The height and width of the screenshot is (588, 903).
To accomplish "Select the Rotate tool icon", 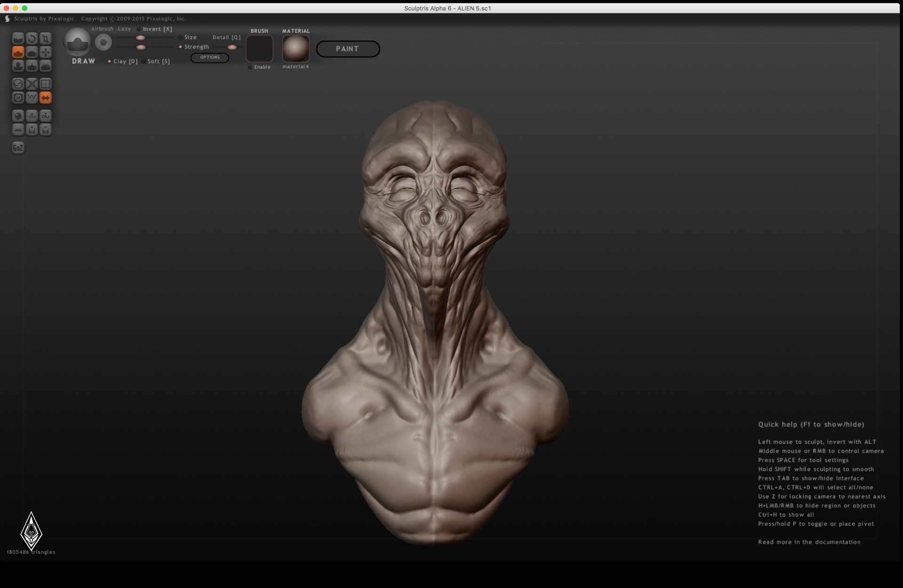I will click(32, 38).
